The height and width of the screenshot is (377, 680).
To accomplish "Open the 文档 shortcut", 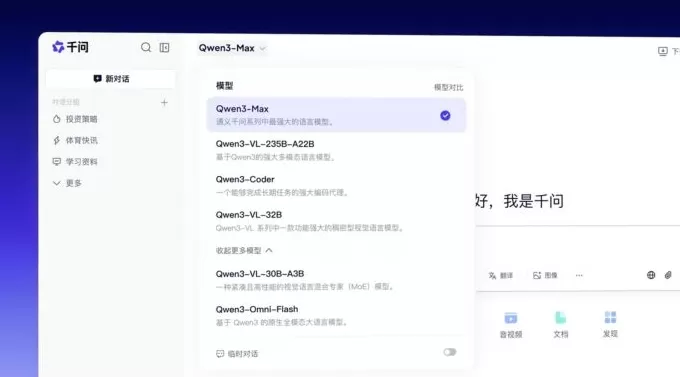I will click(561, 325).
